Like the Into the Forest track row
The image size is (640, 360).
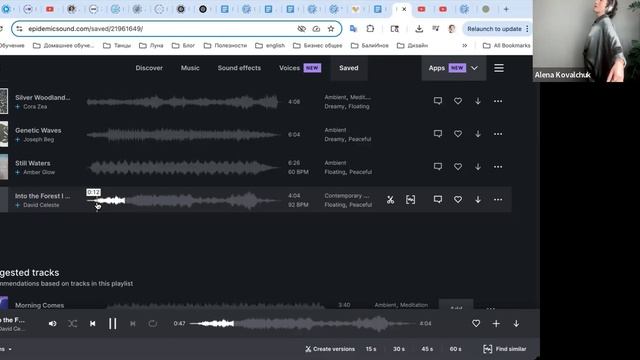tap(458, 200)
